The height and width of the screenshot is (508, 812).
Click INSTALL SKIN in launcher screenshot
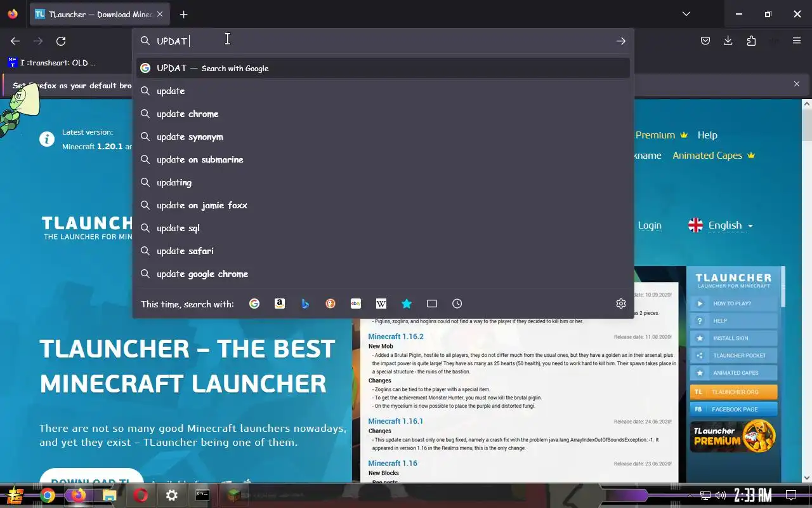tap(733, 338)
